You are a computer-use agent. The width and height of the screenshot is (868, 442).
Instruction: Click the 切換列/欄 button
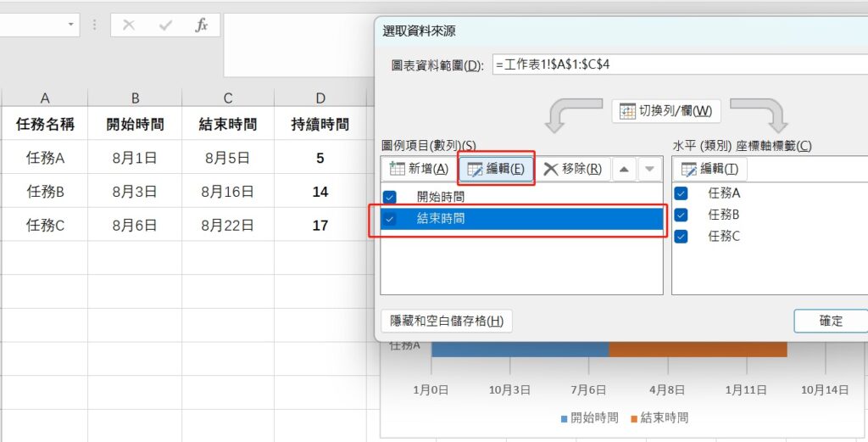(x=666, y=111)
